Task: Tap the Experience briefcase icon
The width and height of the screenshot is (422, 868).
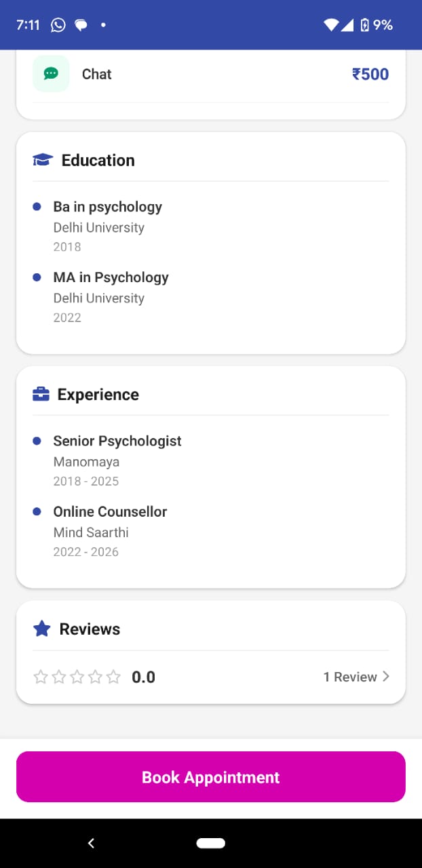Action: coord(41,393)
